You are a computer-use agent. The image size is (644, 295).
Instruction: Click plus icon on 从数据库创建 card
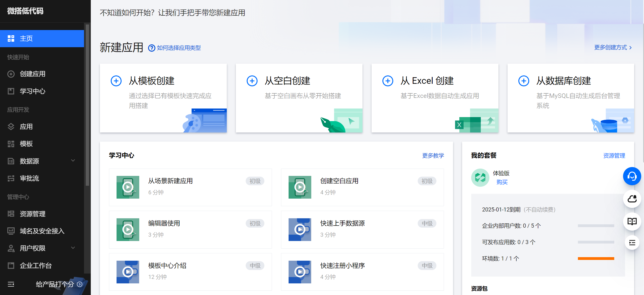pyautogui.click(x=524, y=81)
